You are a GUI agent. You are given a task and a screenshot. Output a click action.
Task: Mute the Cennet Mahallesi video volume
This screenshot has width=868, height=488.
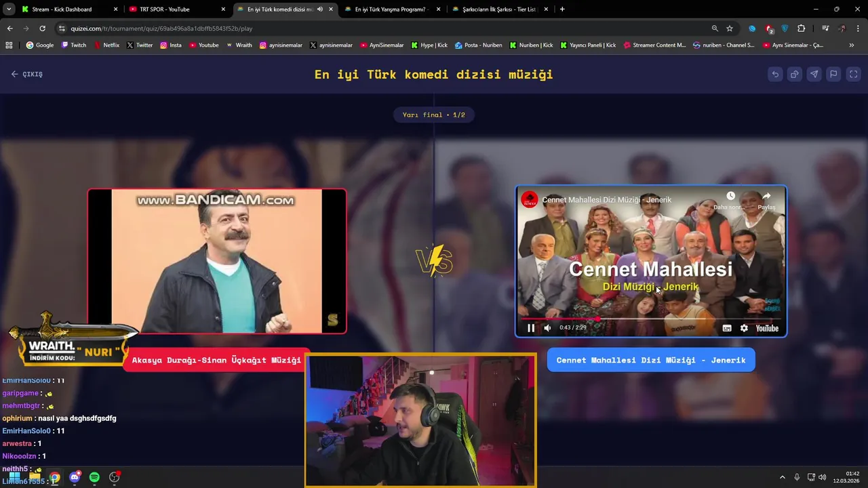coord(547,328)
